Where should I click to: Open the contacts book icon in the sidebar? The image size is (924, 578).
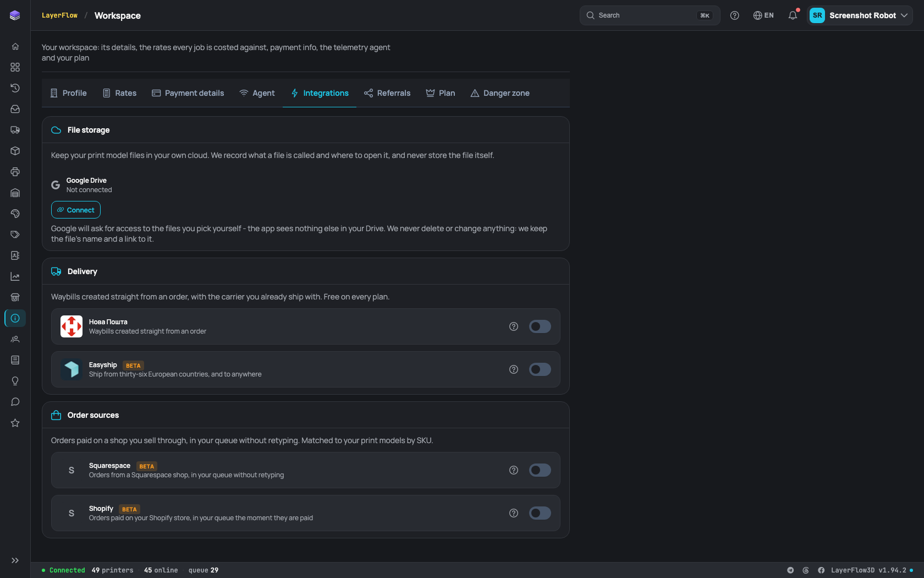point(15,255)
